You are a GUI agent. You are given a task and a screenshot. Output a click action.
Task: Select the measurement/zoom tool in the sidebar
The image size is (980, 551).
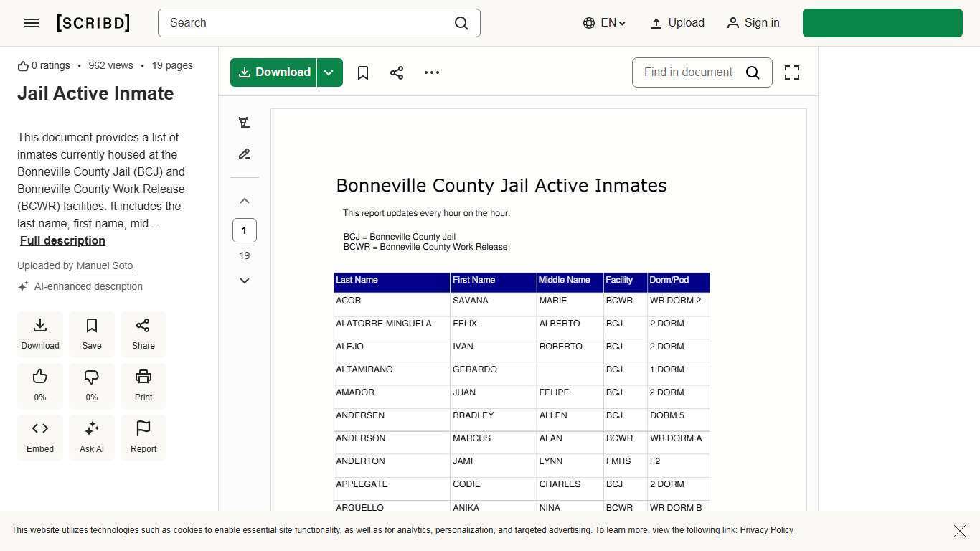pos(245,122)
